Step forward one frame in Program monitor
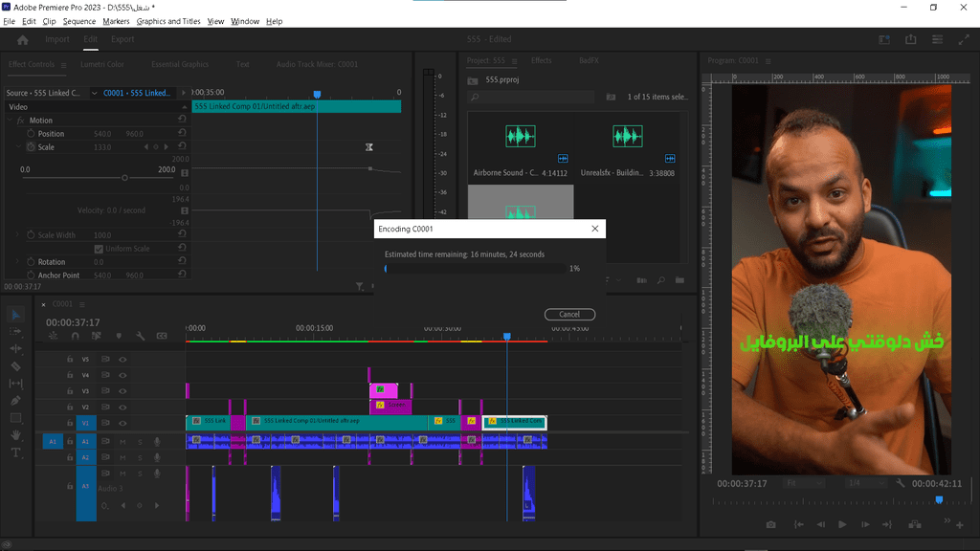The width and height of the screenshot is (980, 551). tap(865, 525)
